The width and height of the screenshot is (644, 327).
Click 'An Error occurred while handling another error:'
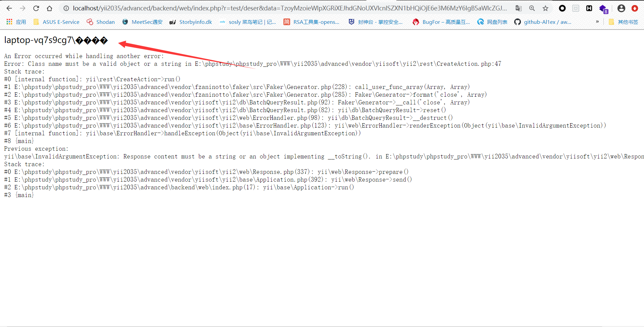click(x=84, y=56)
